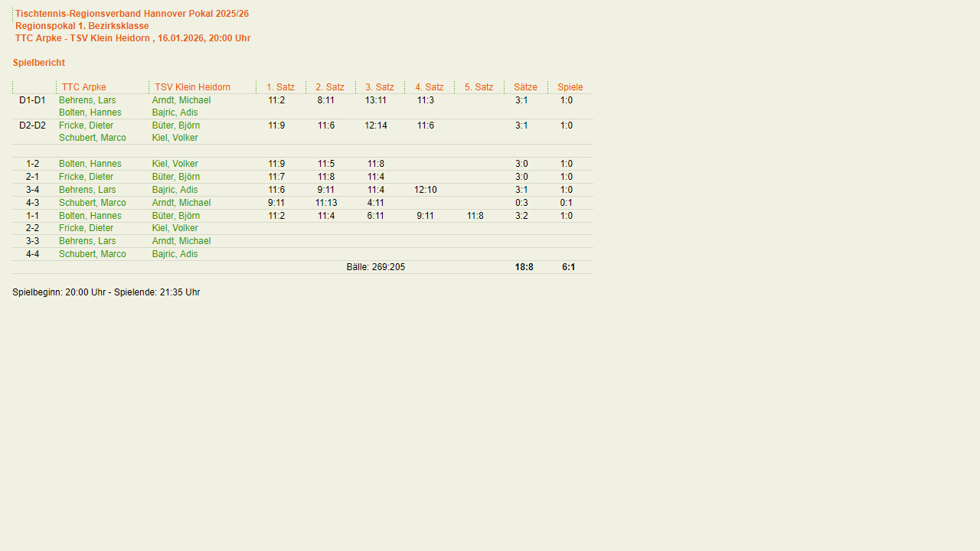Viewport: 980px width, 551px height.
Task: Click Fricke, Dieter in match 2-2
Action: pyautogui.click(x=86, y=228)
